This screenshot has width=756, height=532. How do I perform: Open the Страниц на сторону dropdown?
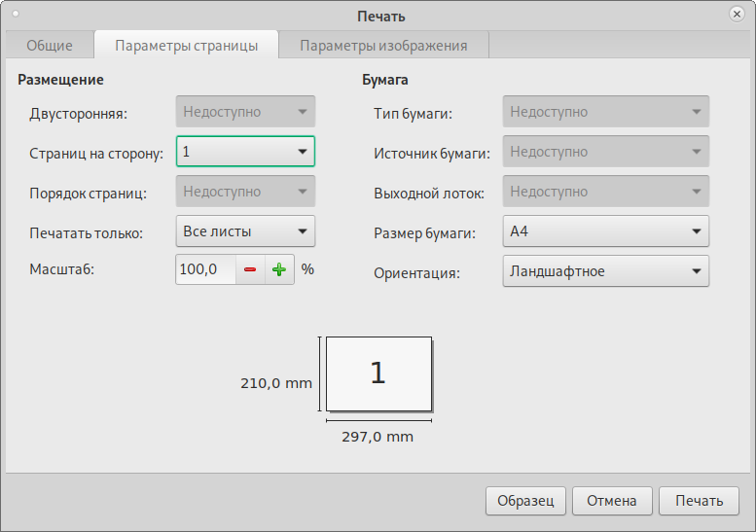click(245, 152)
